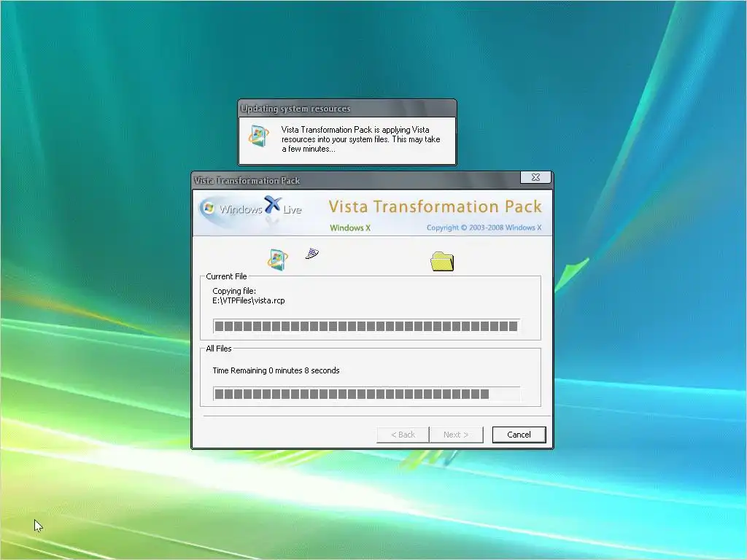Click the green Windows X banner text

tap(350, 227)
